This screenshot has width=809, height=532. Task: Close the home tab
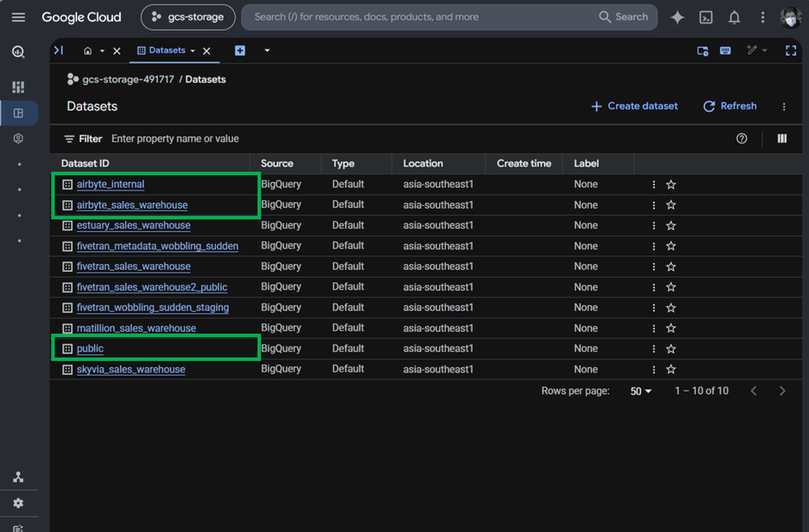coord(117,51)
